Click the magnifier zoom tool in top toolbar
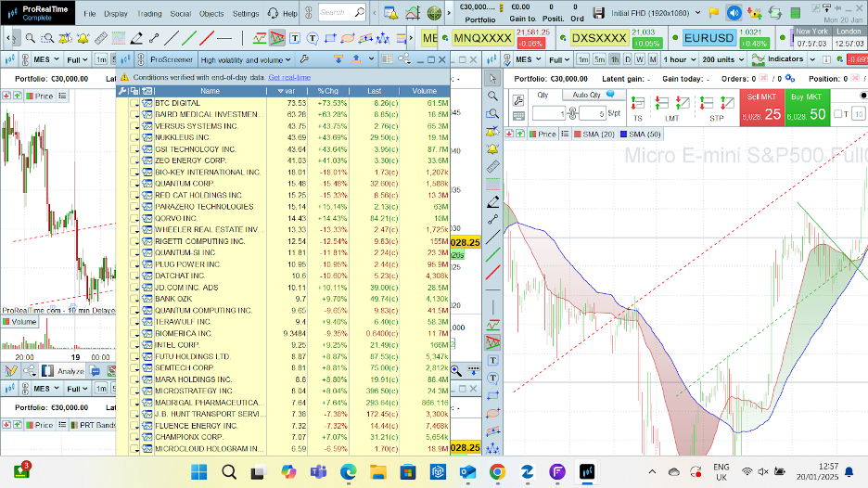The width and height of the screenshot is (868, 488). [x=31, y=38]
